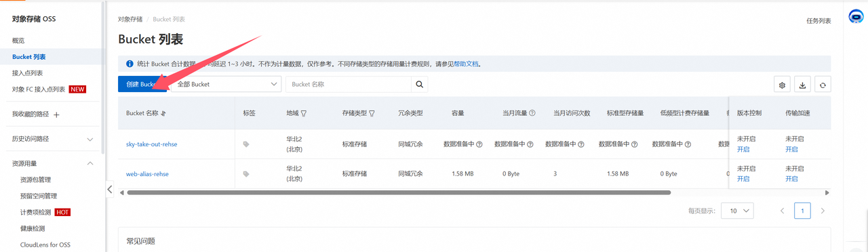Open 资源包管理 in sidebar
Viewport: 868px width, 252px height.
(36, 180)
